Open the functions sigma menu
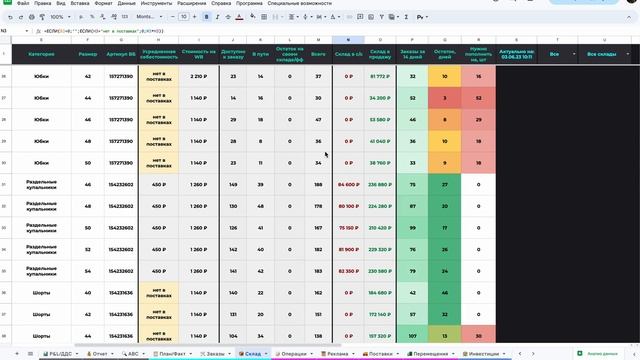The image size is (640, 360). 406,17
